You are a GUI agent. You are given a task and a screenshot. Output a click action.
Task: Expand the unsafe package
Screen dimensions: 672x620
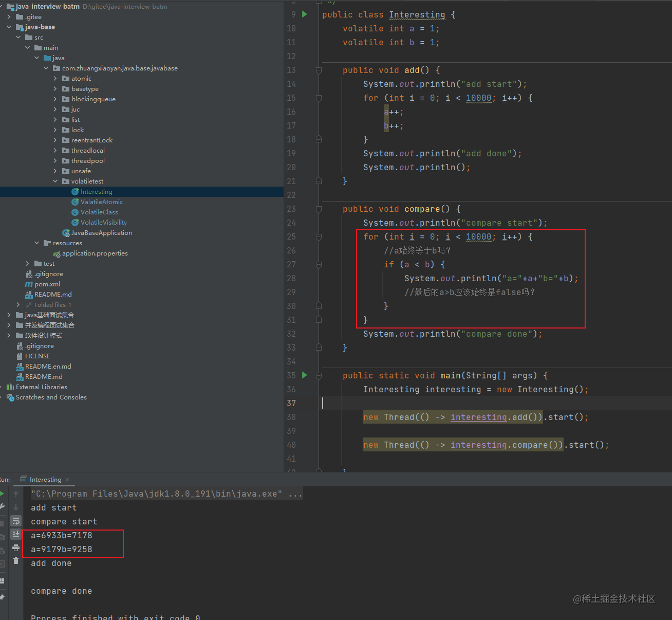(x=55, y=171)
